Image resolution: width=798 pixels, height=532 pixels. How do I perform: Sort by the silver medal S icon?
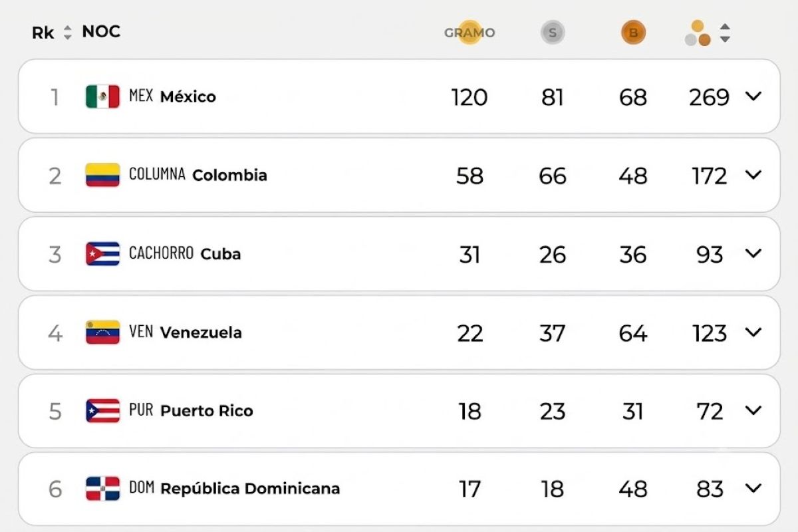coord(553,32)
